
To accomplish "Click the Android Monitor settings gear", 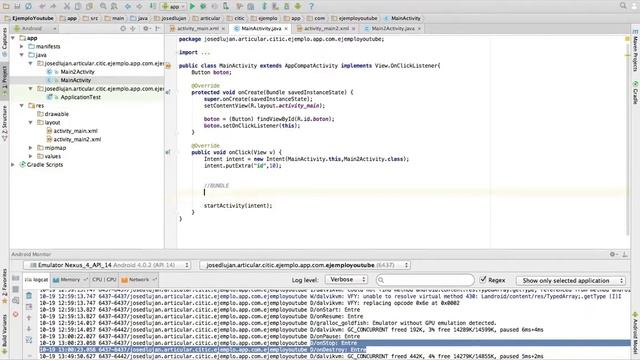I will click(613, 254).
